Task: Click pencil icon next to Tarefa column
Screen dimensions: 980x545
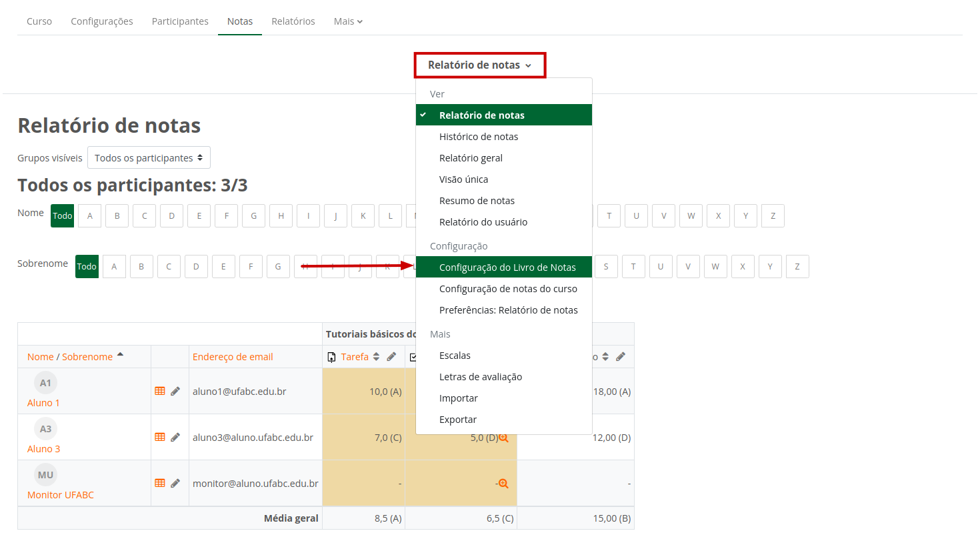Action: [392, 357]
